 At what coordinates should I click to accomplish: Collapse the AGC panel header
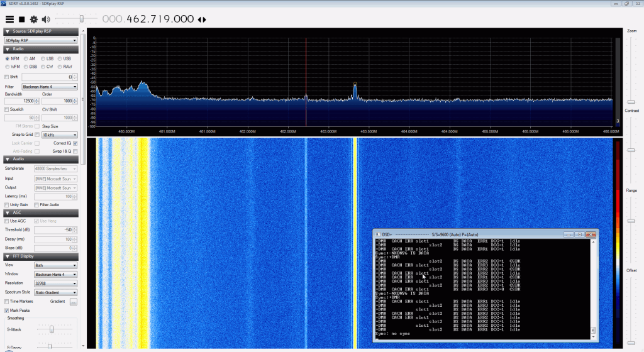(x=41, y=212)
